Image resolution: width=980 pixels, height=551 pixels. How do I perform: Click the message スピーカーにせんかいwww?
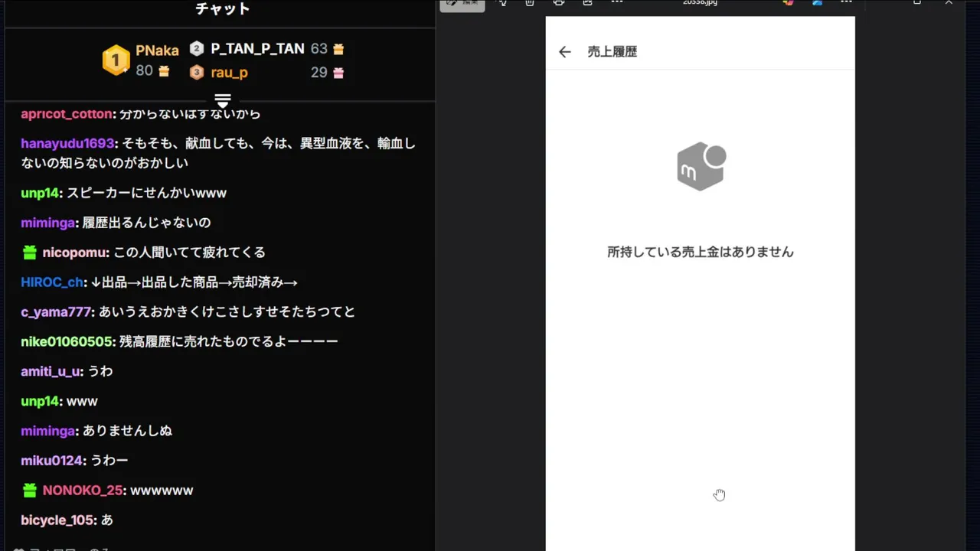146,194
